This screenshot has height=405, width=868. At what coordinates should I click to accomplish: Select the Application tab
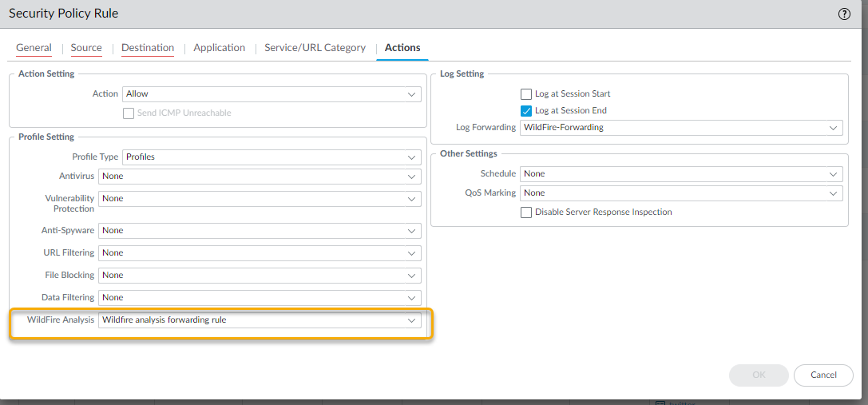pyautogui.click(x=219, y=48)
